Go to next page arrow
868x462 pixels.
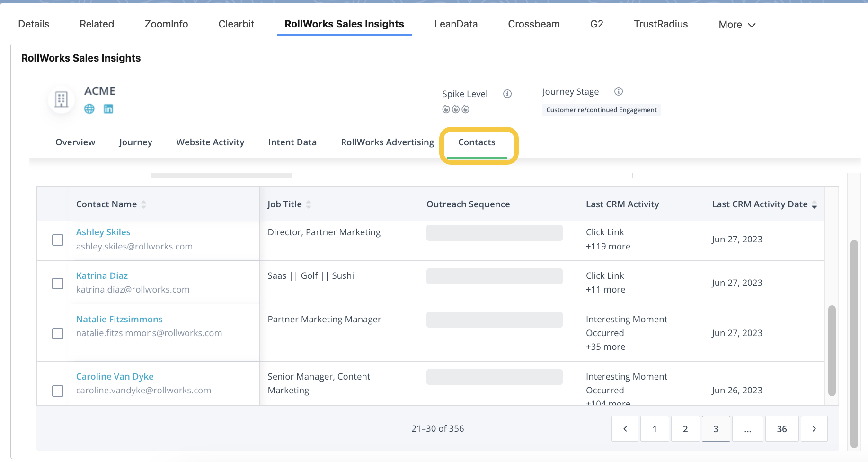814,429
